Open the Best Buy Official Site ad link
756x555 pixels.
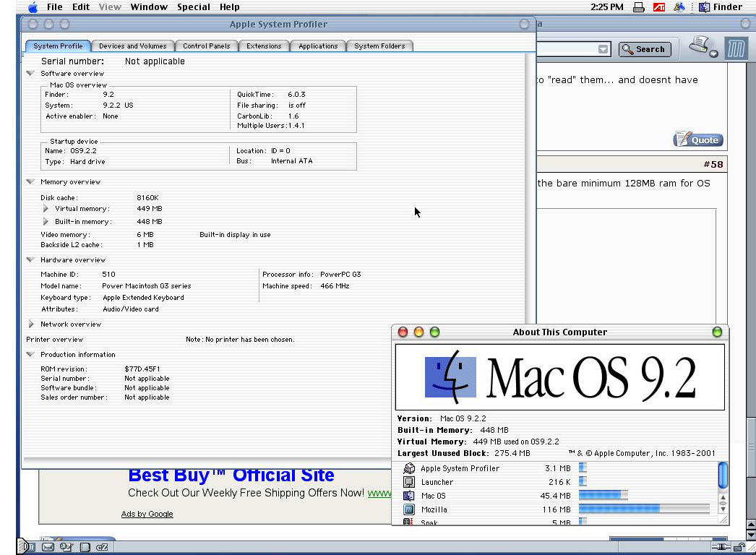point(231,476)
